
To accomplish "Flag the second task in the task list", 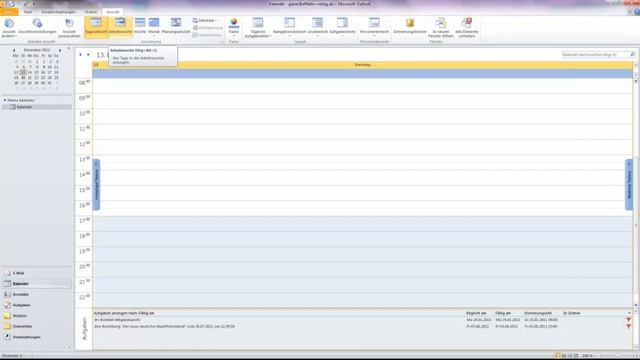I will point(629,326).
